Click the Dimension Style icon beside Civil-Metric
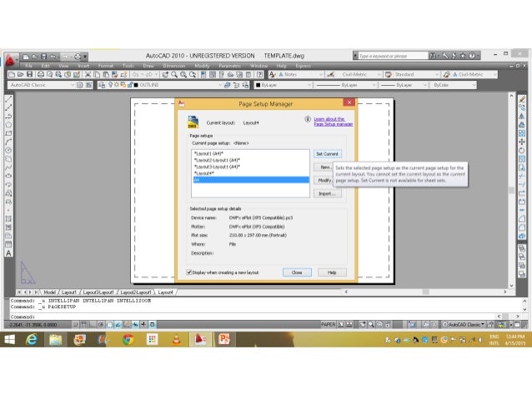 (x=330, y=74)
